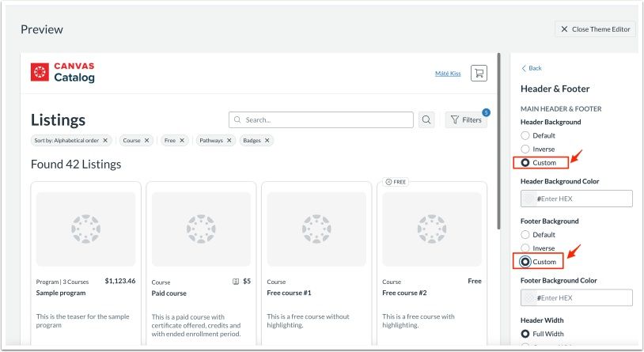Click the Footer Background Color HEX field
The width and height of the screenshot is (644, 352).
pos(584,297)
